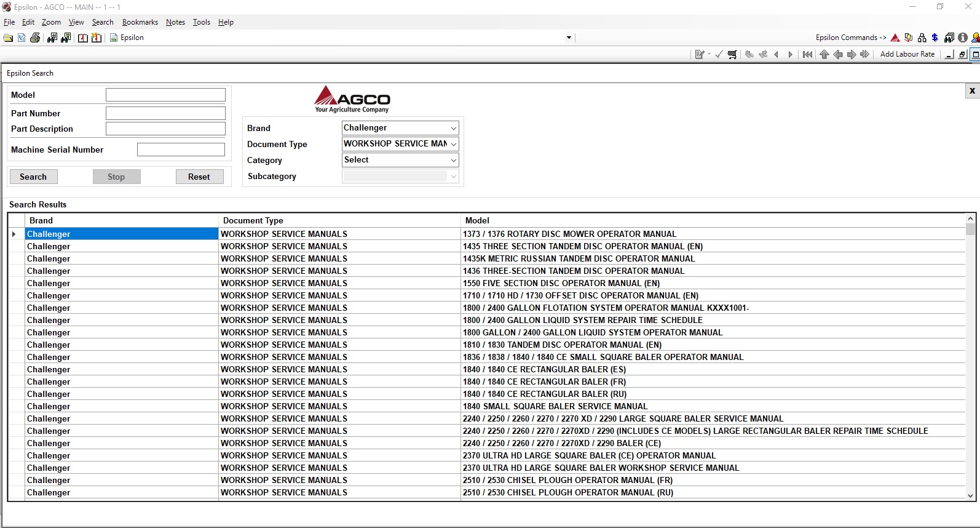Click the thick left arrow navigation icon
Image resolution: width=980 pixels, height=528 pixels.
point(838,54)
